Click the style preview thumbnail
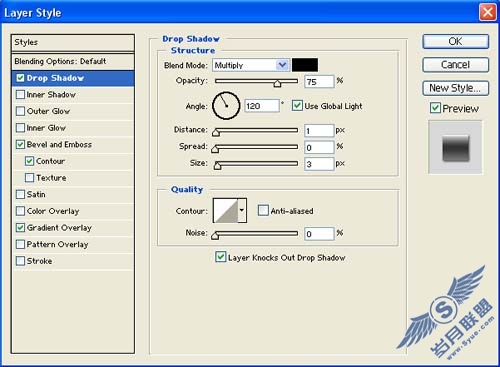This screenshot has width=500, height=367. (x=455, y=148)
